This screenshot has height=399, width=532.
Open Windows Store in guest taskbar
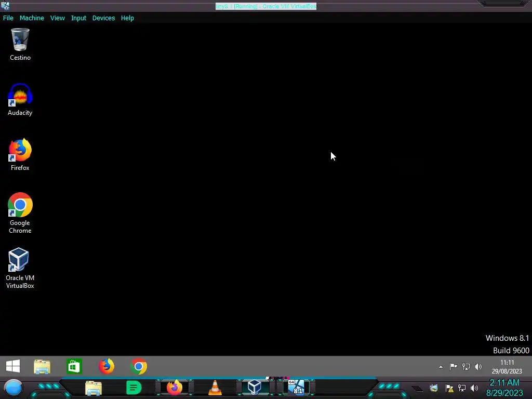(x=74, y=366)
